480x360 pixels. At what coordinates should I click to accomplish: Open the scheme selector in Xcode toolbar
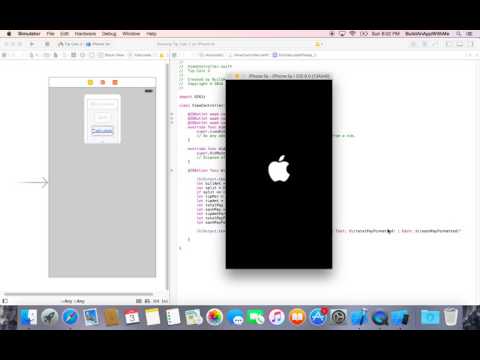click(x=70, y=44)
